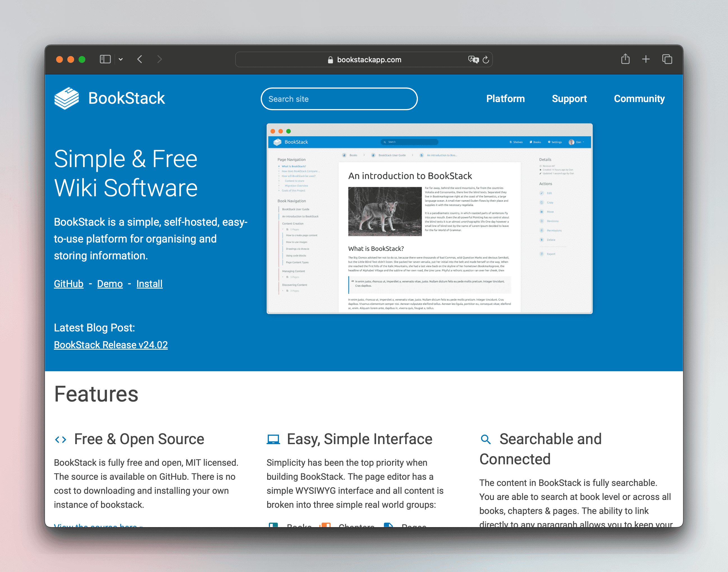Click the BookStack stacked-books logo icon
The width and height of the screenshot is (728, 572).
point(67,98)
